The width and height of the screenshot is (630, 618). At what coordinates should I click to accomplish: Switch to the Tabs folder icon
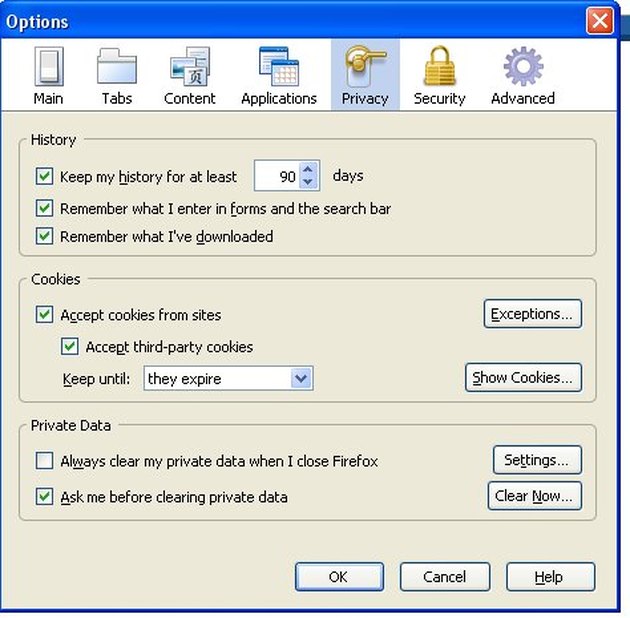pos(117,66)
